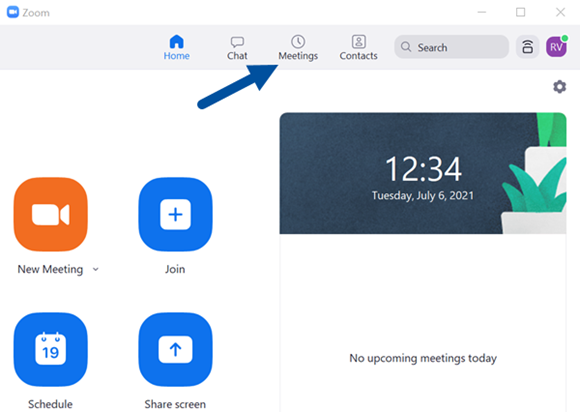Click the Zoom logo in title bar

coord(13,12)
